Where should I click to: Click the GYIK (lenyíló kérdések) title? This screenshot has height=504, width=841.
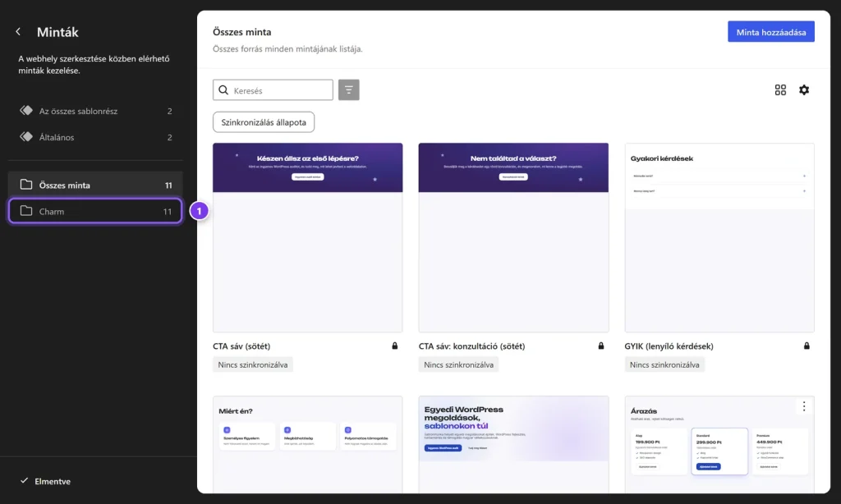point(669,346)
